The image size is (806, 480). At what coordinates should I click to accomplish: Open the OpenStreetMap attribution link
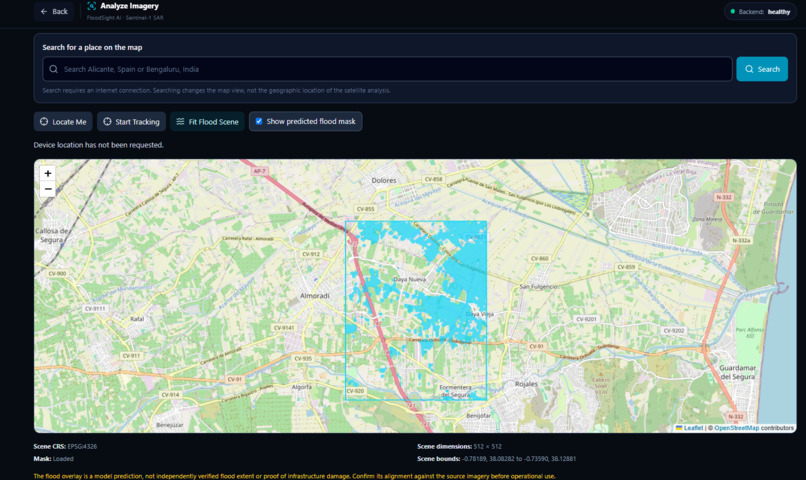coord(736,428)
